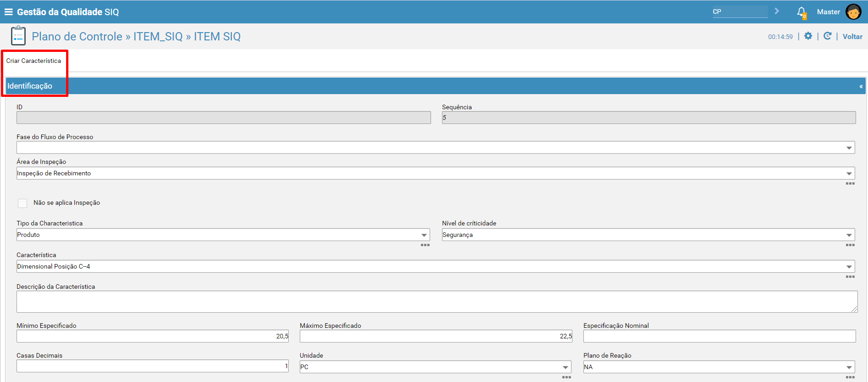Viewport: 868px width, 382px height.
Task: Click the Voltar link
Action: (x=852, y=37)
